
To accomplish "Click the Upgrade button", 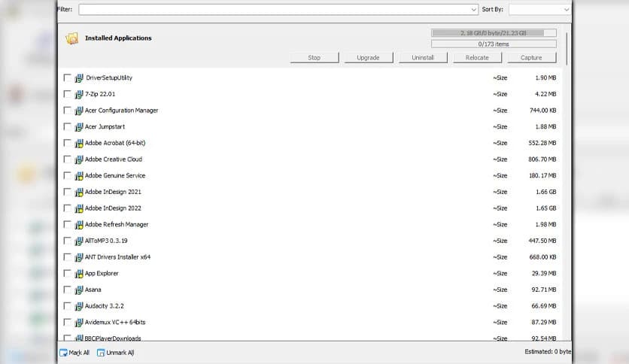I will pos(368,58).
